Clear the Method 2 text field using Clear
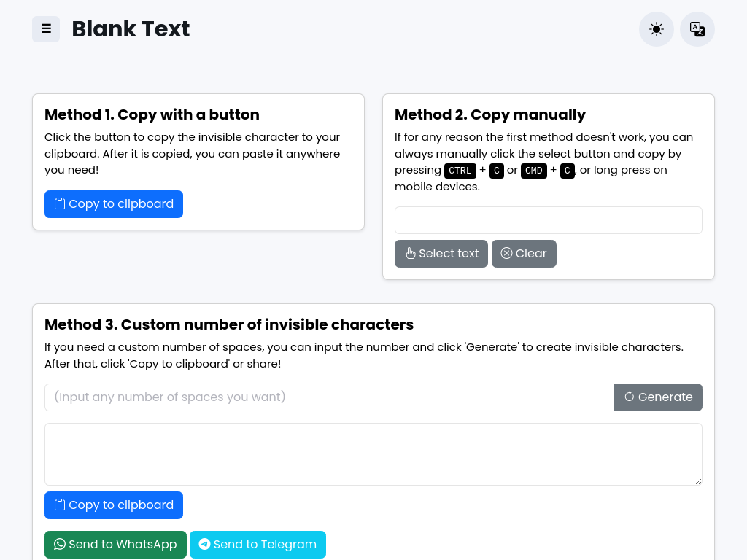This screenshot has width=747, height=560. [x=524, y=254]
